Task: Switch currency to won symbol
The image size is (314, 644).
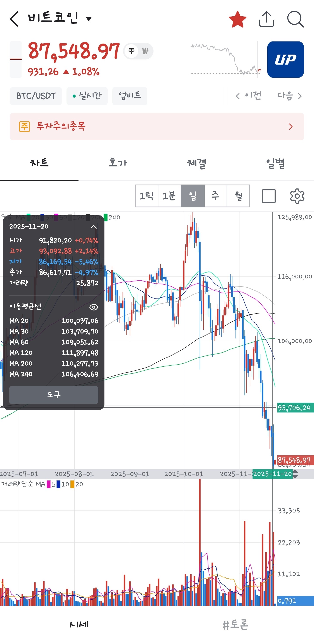Action: pos(145,51)
